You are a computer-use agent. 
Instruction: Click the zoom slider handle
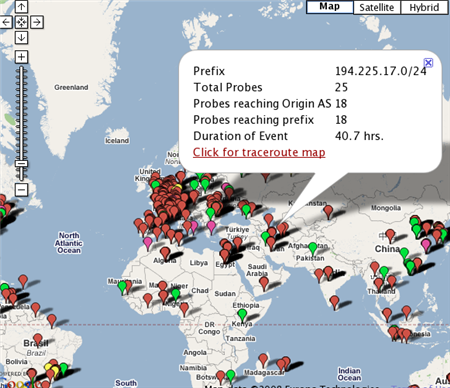point(21,164)
